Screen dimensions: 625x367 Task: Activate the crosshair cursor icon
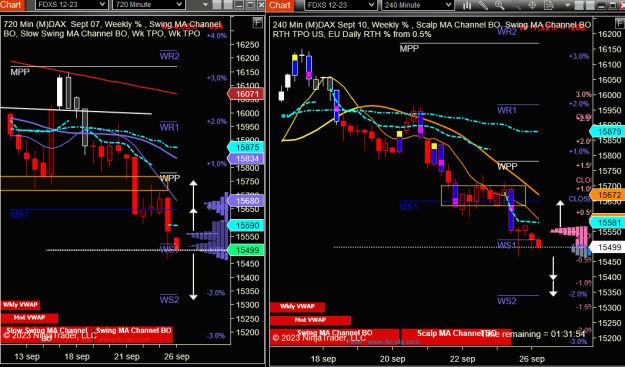pos(532,5)
